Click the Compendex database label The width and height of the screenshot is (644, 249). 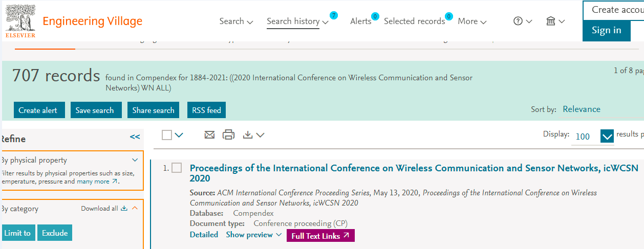[253, 213]
